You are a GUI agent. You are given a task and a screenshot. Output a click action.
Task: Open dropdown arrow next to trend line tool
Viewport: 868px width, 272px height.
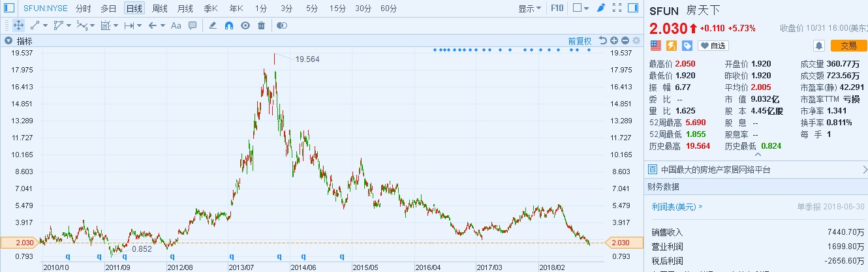(x=45, y=26)
